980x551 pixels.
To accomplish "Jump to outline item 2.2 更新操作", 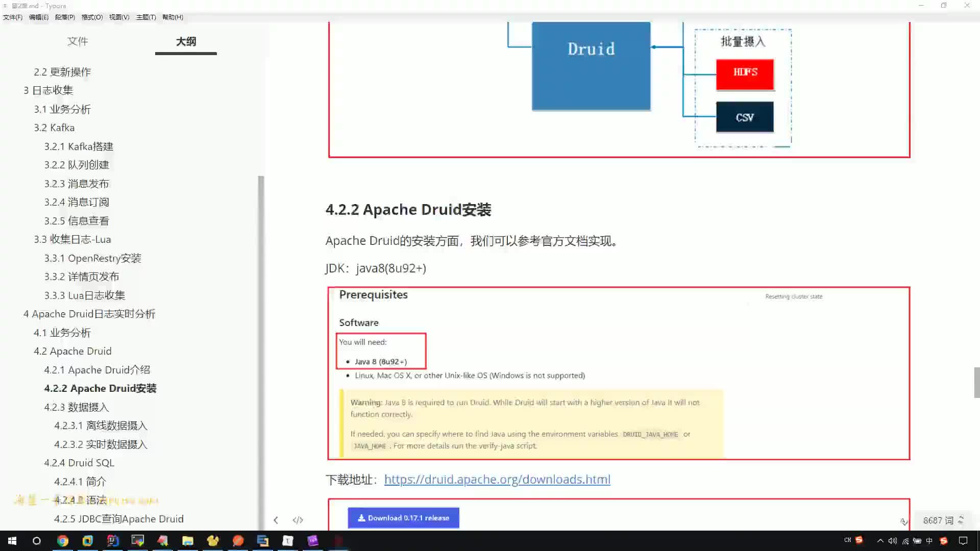I will tap(62, 72).
